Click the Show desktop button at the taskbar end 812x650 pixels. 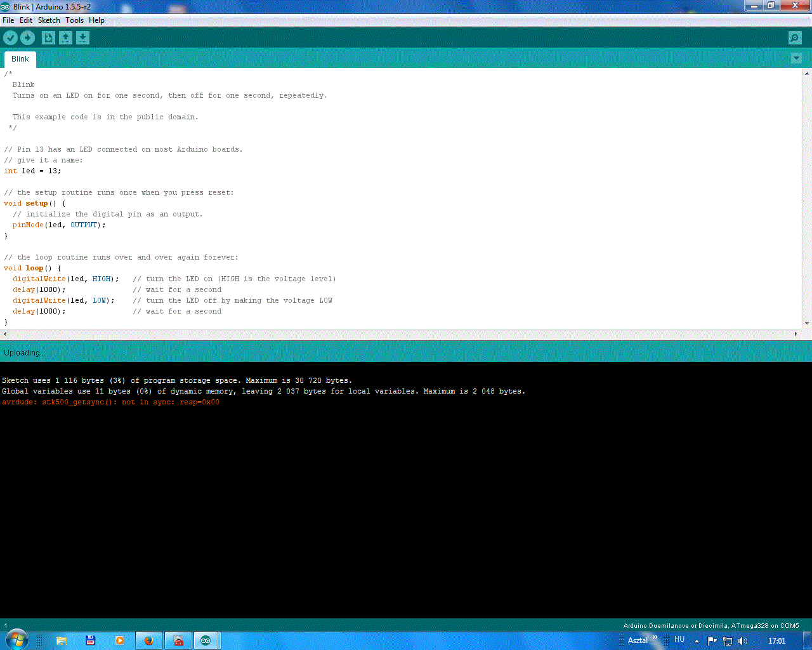807,640
